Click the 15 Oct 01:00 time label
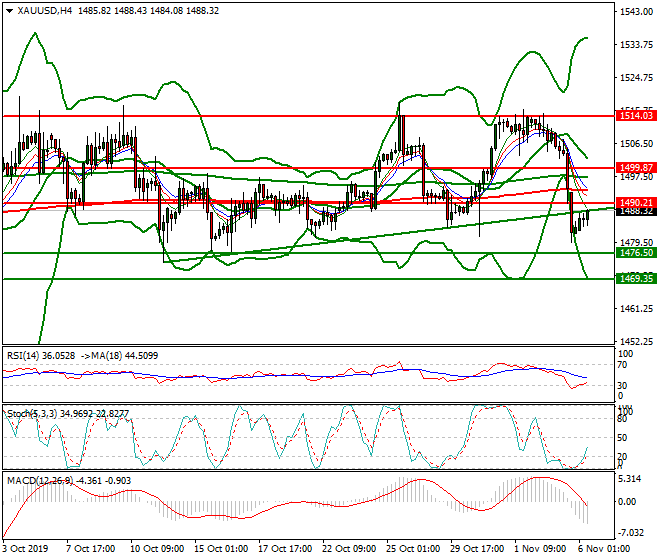The width and height of the screenshot is (660, 560). 221,549
